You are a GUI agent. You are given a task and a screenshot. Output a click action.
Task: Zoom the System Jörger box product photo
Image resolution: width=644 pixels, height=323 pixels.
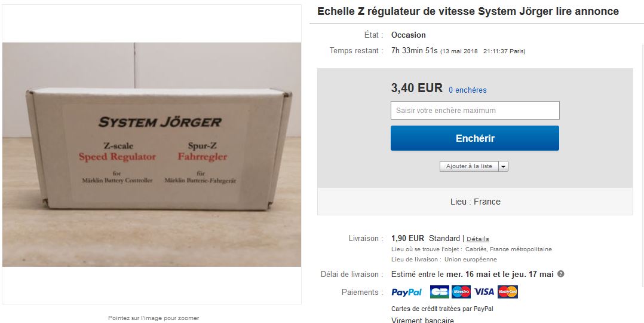pos(152,154)
